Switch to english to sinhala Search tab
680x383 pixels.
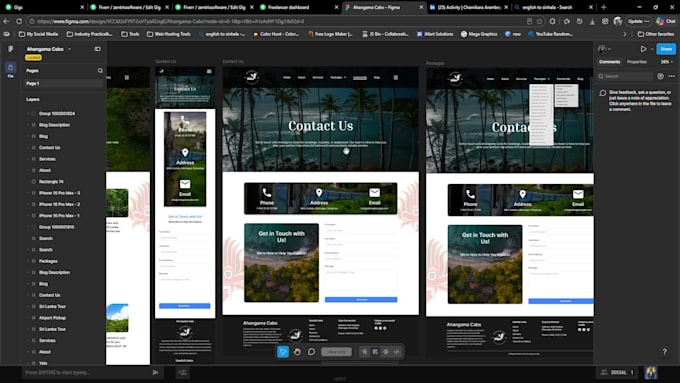[x=552, y=7]
